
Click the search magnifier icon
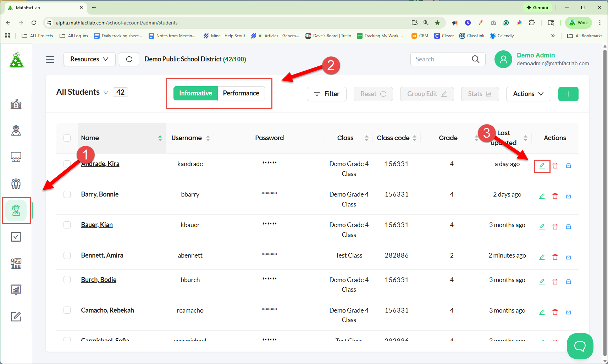click(x=476, y=59)
